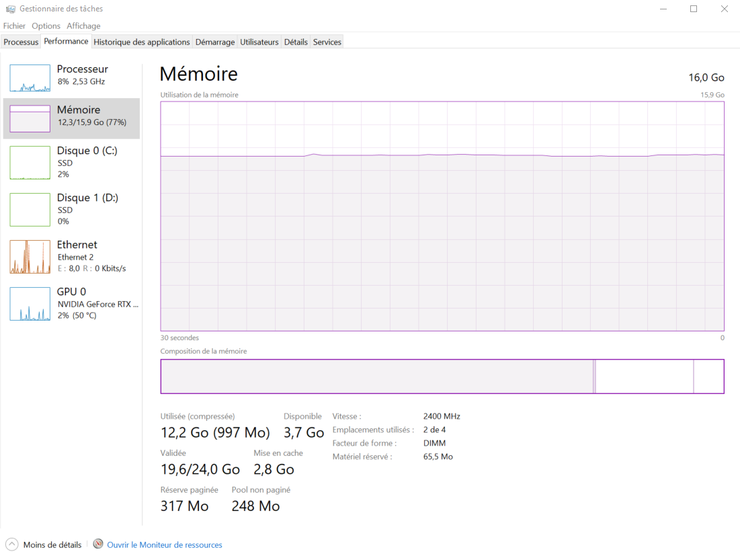This screenshot has width=740, height=560.
Task: Click Ouvrir le Moniteur de ressources link
Action: (164, 545)
